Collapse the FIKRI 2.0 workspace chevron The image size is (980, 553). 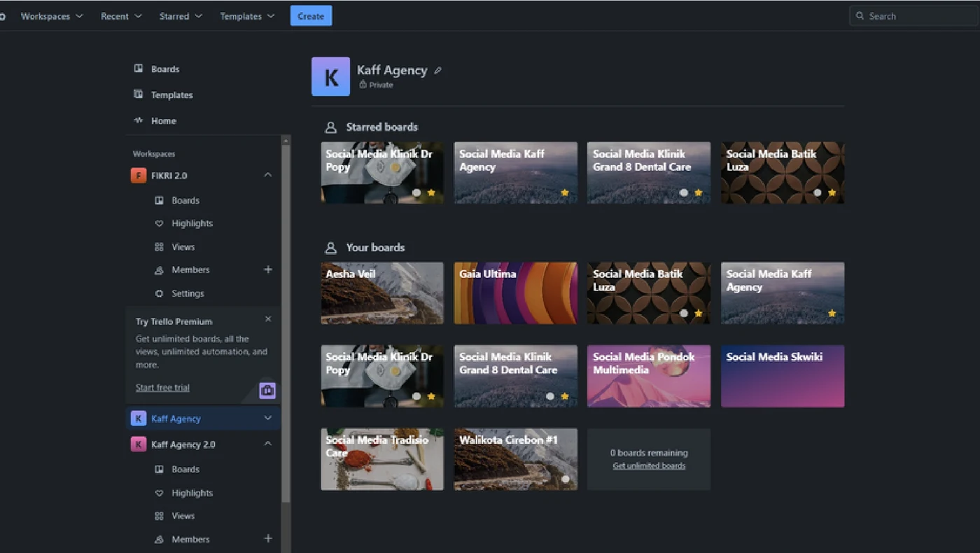tap(267, 175)
